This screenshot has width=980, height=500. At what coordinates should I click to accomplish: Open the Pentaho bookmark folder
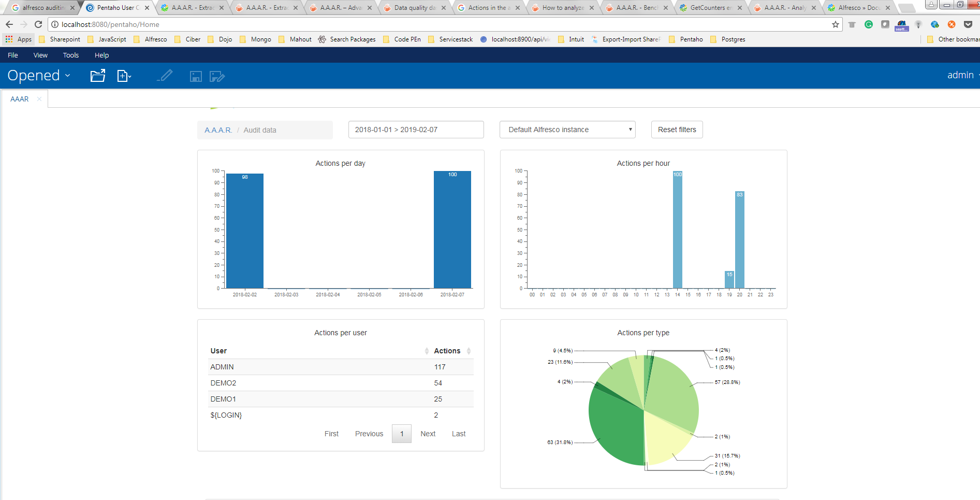click(686, 39)
